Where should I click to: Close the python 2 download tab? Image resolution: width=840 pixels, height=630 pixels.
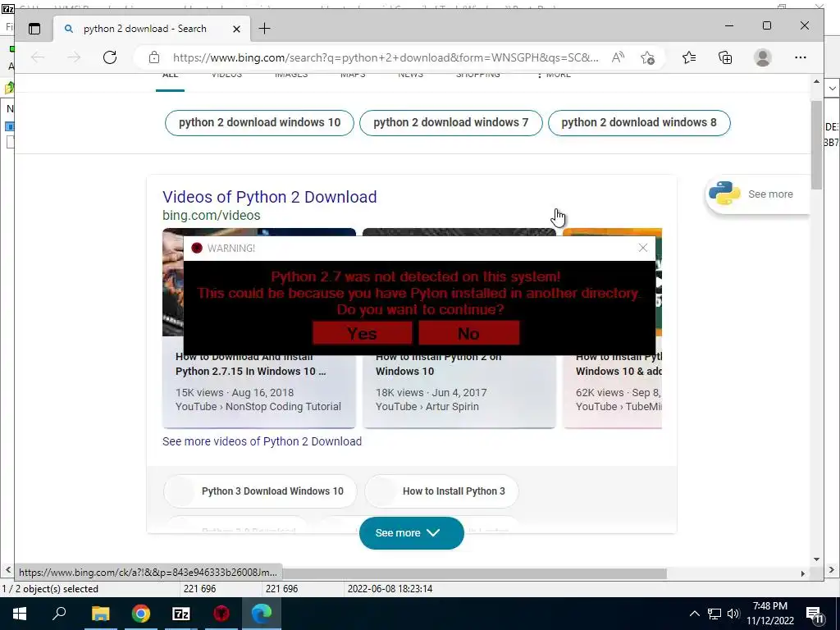click(x=236, y=29)
